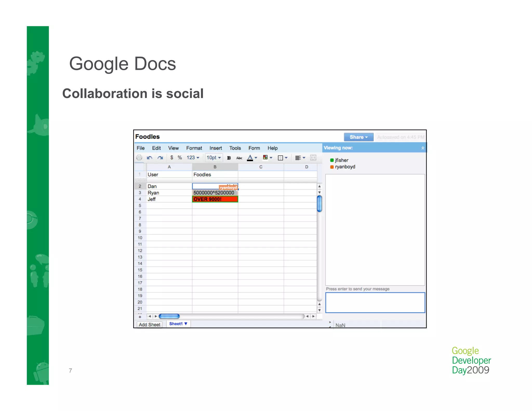Viewport: 532px width, 411px height.
Task: Toggle strikethrough Abc icon
Action: point(239,158)
